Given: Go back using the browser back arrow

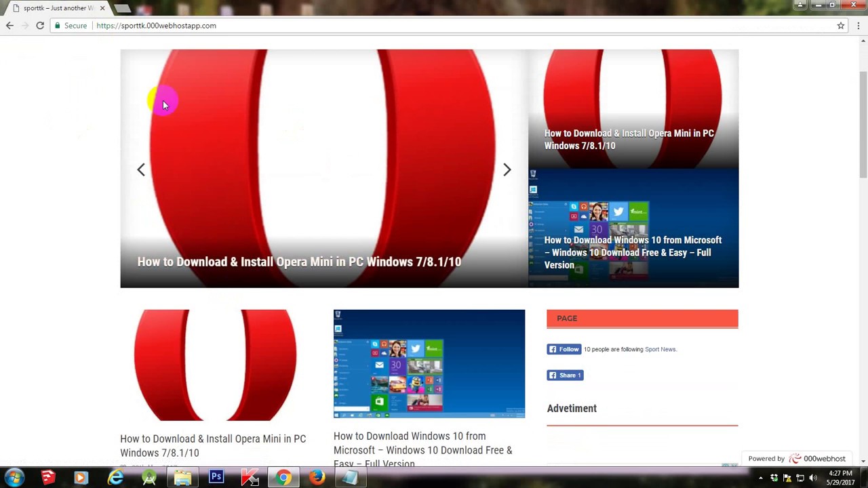Looking at the screenshot, I should [x=9, y=26].
